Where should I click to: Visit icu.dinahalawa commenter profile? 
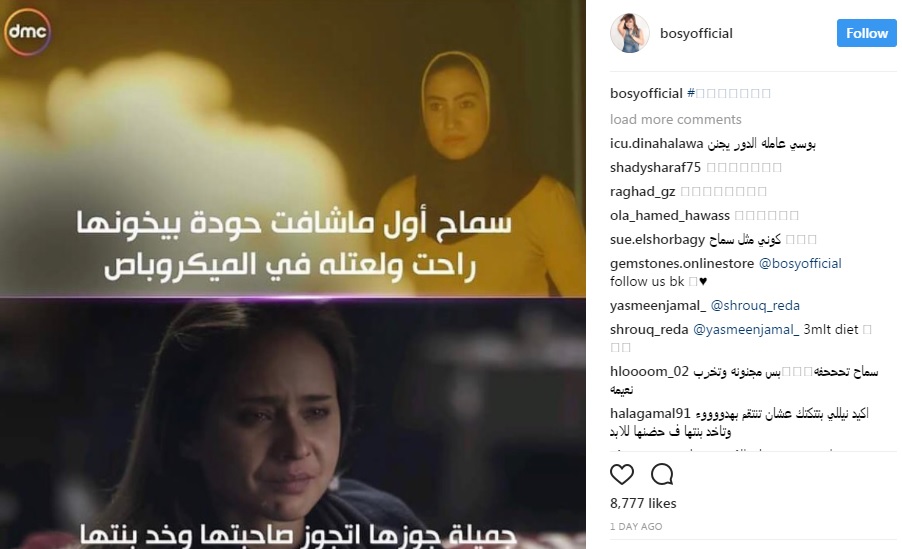click(656, 143)
